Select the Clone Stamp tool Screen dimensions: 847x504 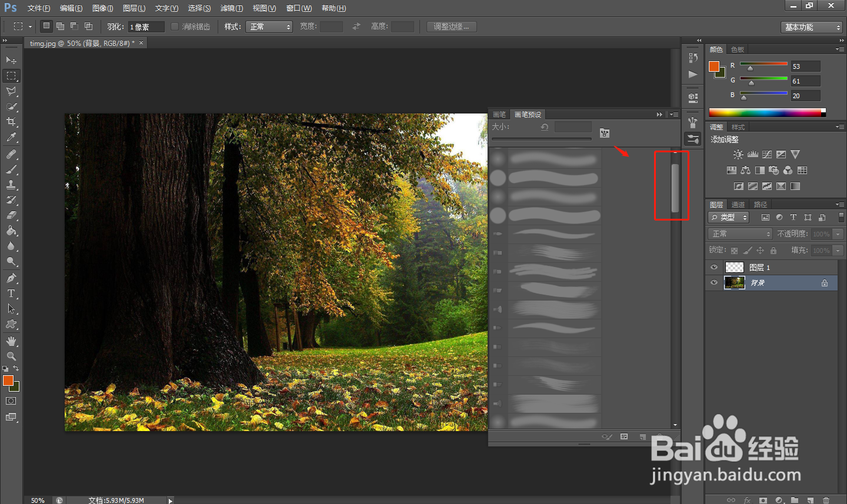[11, 185]
